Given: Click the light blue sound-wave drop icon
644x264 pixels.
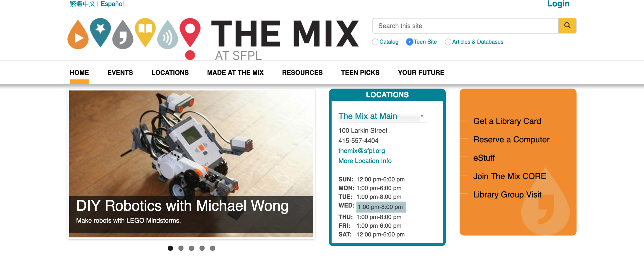Looking at the screenshot, I should coord(168,35).
